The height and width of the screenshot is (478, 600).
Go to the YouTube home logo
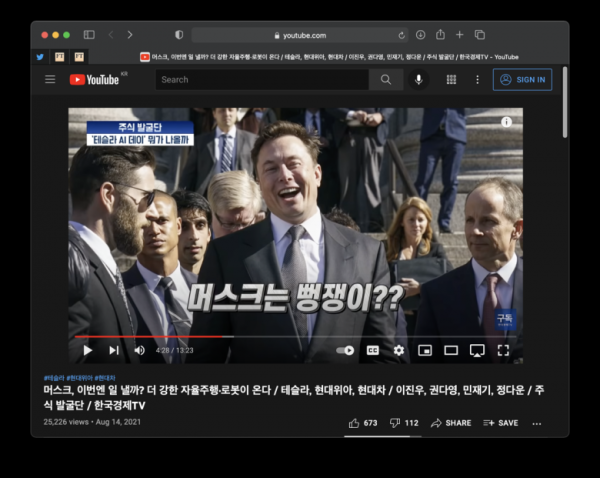tap(95, 80)
